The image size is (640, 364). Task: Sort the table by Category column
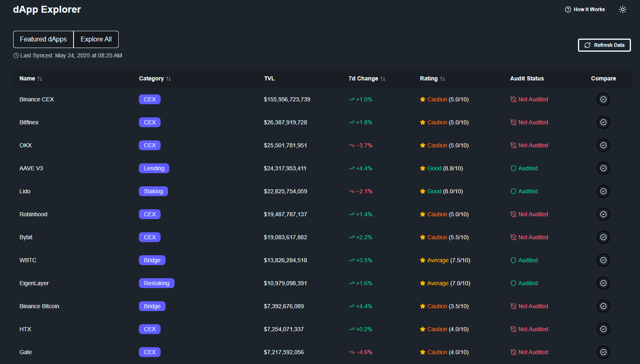(155, 78)
